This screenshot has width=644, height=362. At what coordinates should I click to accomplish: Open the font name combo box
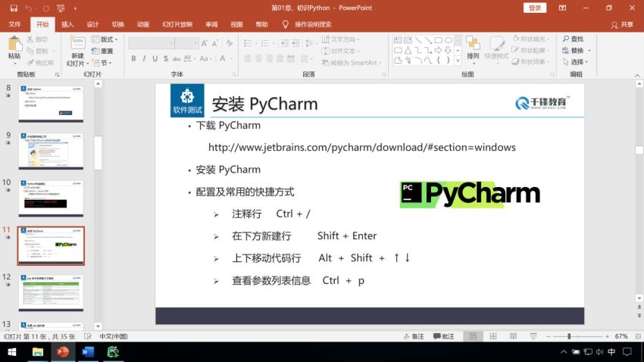151,43
